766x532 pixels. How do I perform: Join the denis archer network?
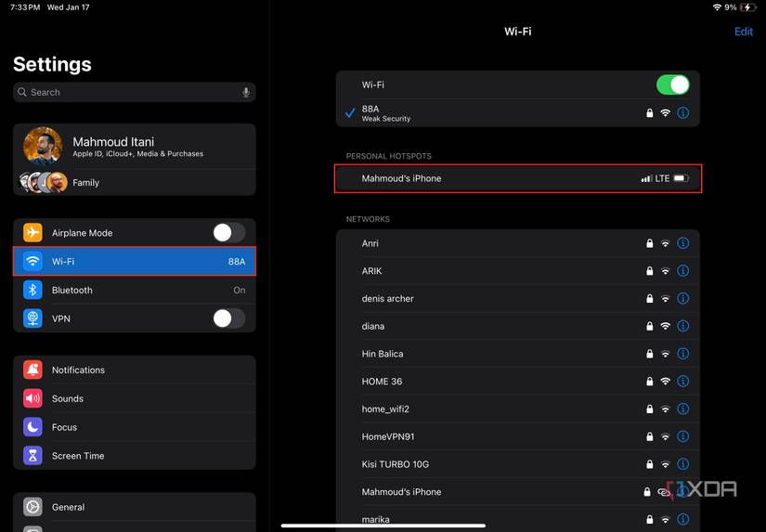(x=518, y=298)
